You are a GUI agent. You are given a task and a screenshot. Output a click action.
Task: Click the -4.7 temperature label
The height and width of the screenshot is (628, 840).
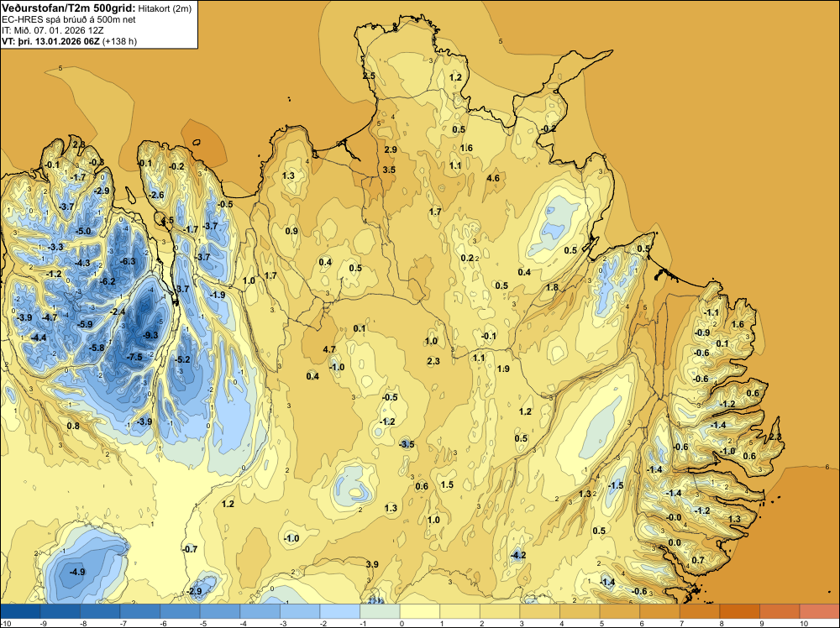coord(50,317)
